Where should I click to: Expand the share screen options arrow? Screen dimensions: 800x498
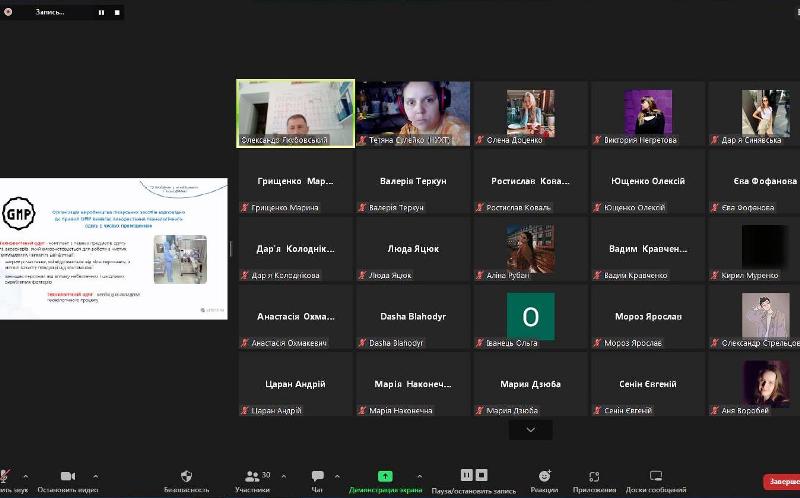[x=419, y=476]
